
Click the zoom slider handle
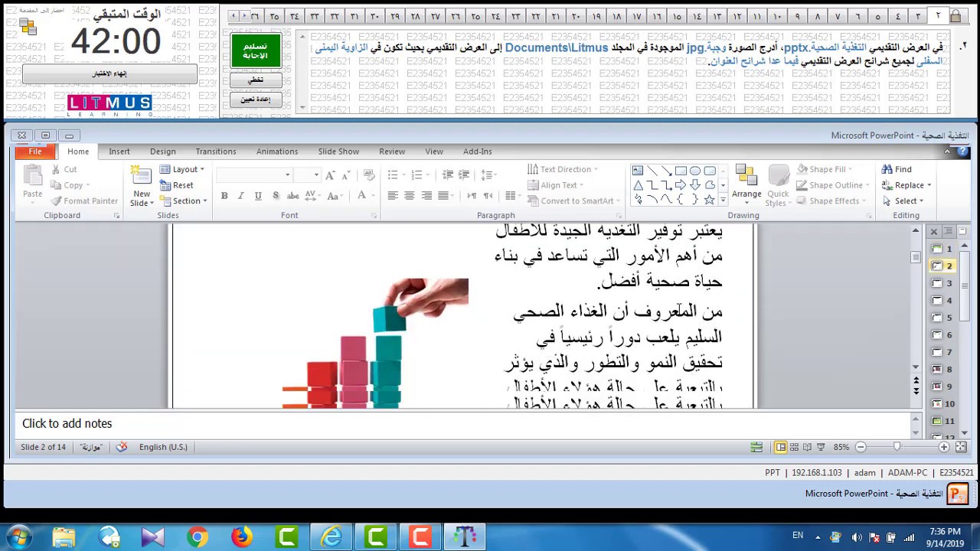(897, 447)
